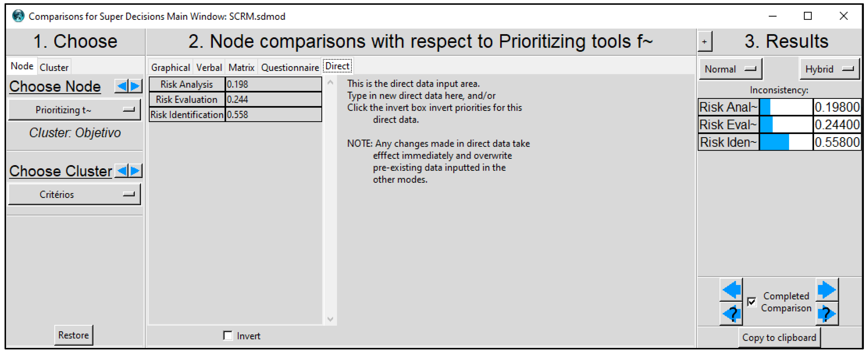868x355 pixels.
Task: Expand the results panel with plus button
Action: [x=704, y=42]
